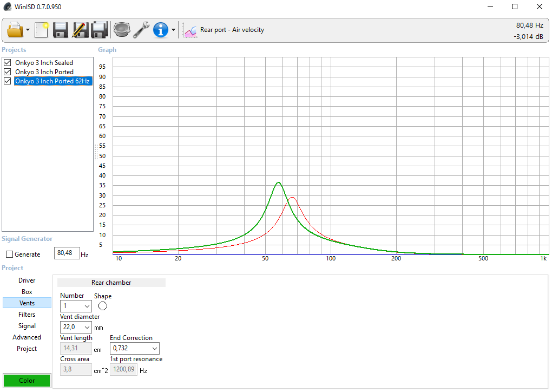Switch to the Box tab
This screenshot has width=552, height=392.
coord(27,292)
